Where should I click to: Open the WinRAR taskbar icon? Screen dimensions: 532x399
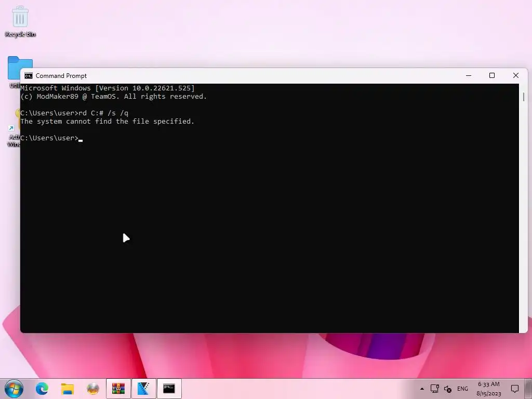(x=118, y=389)
